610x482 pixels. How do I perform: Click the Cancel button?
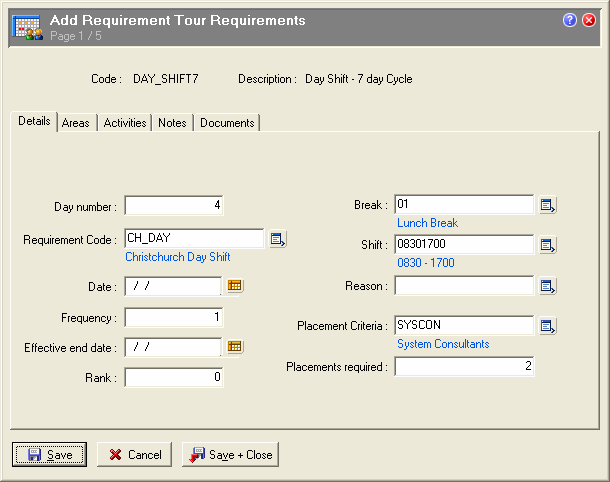click(x=134, y=454)
